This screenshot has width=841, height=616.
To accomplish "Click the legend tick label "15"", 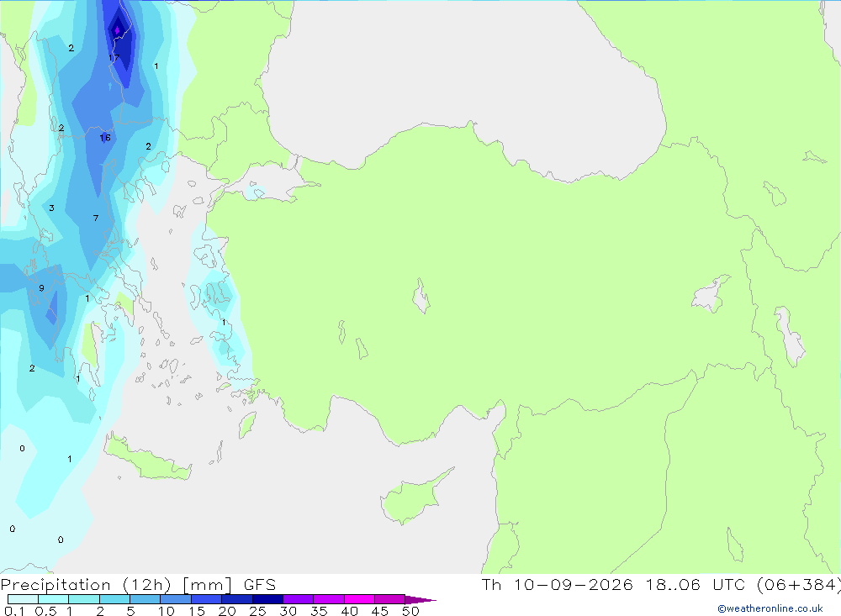I will (x=197, y=611).
